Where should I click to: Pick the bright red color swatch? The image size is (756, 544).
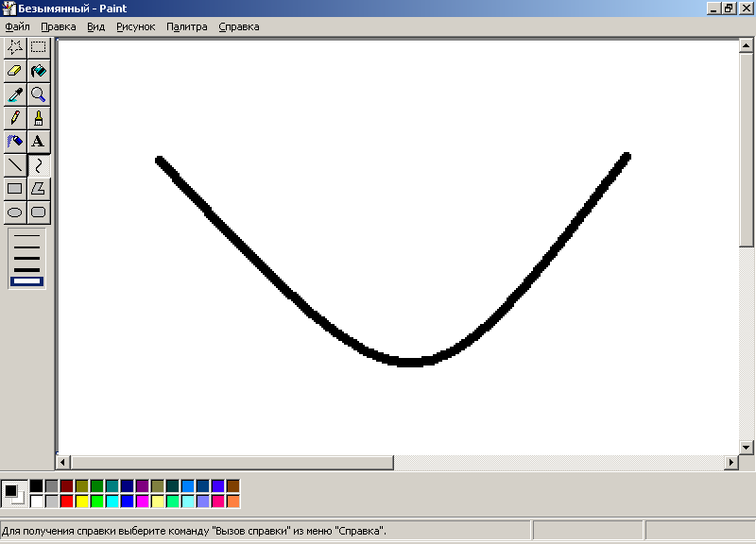click(66, 501)
